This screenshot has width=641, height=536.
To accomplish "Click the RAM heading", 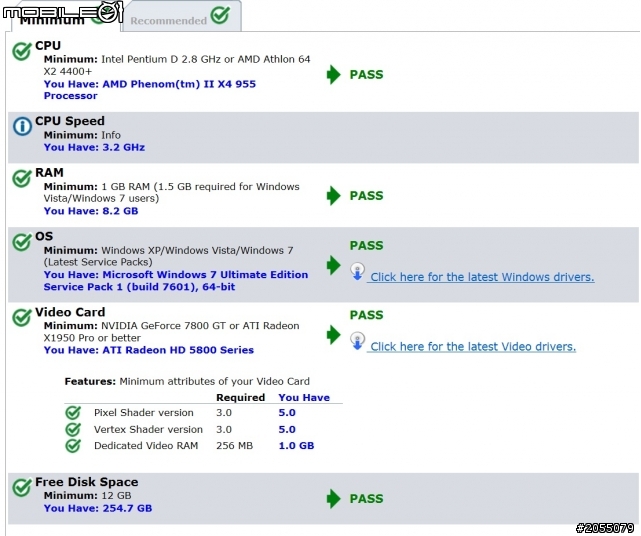I will tap(49, 173).
